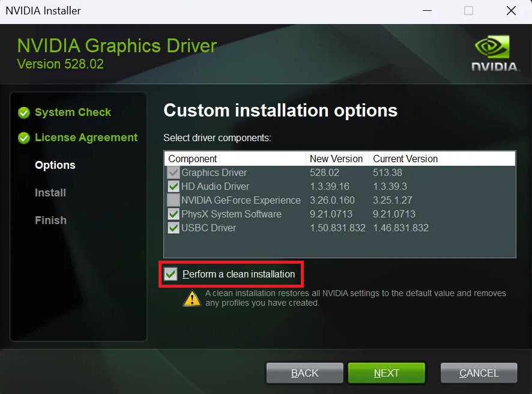532x394 pixels.
Task: Click the New Version column header
Action: [x=336, y=159]
